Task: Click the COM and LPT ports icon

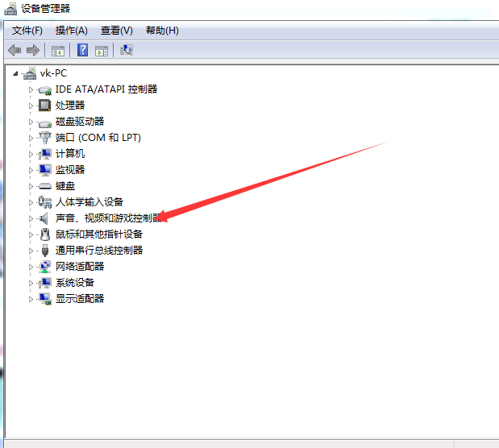Action: [45, 138]
